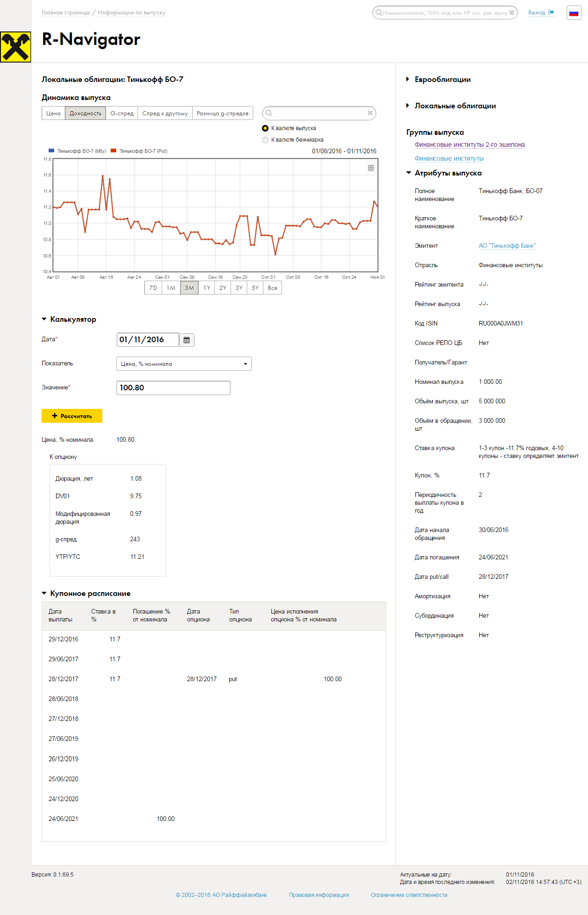Viewport: 588px width, 915px height.
Task: Clear the top search field with X
Action: [512, 13]
